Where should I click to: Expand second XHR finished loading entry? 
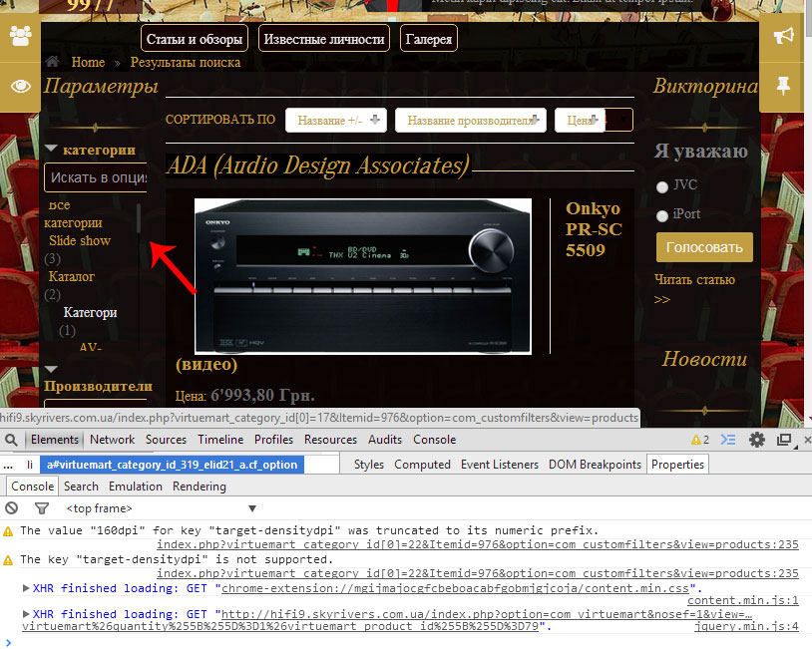pyautogui.click(x=25, y=614)
